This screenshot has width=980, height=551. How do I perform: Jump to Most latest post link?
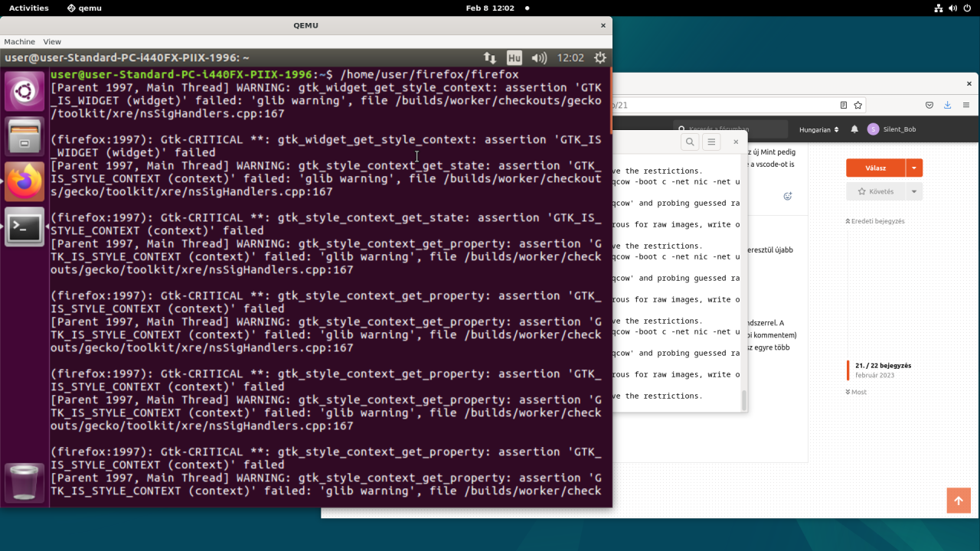coord(856,392)
